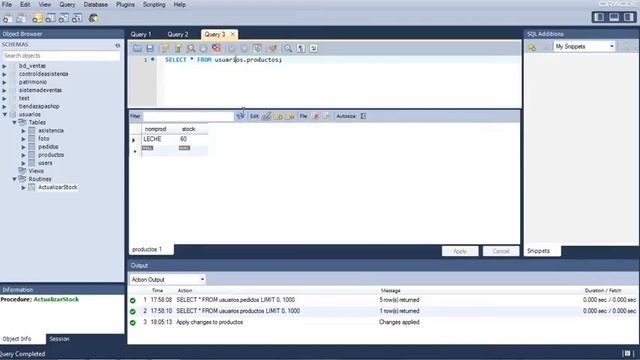
Task: Open the new SQL tab icon in main toolbar
Action: 7,18
